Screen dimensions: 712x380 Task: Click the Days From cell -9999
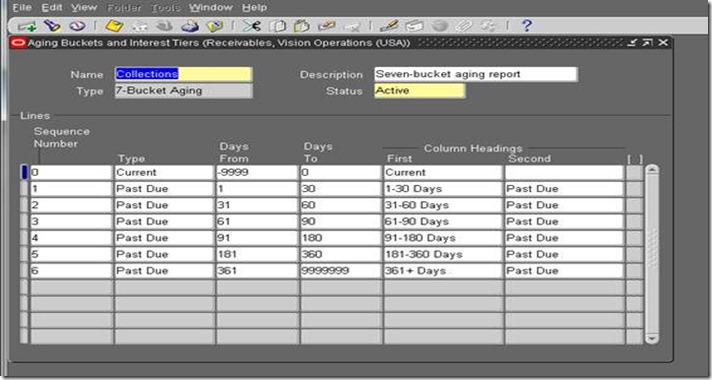click(257, 173)
